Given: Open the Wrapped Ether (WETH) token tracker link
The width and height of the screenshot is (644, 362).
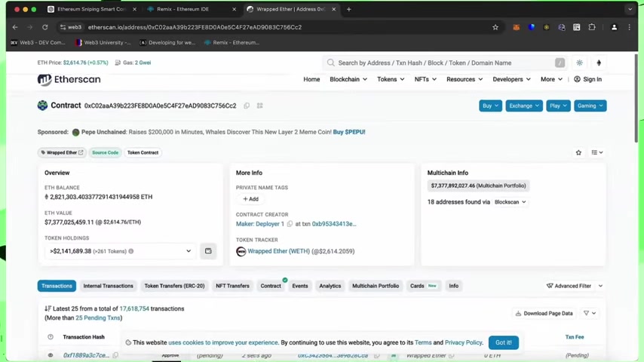Looking at the screenshot, I should (278, 251).
